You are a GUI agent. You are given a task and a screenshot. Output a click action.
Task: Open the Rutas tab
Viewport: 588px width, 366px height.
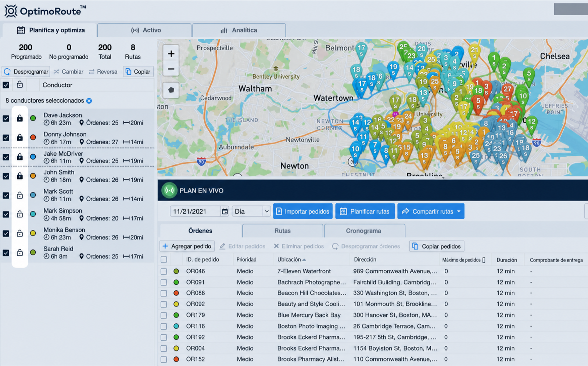283,231
